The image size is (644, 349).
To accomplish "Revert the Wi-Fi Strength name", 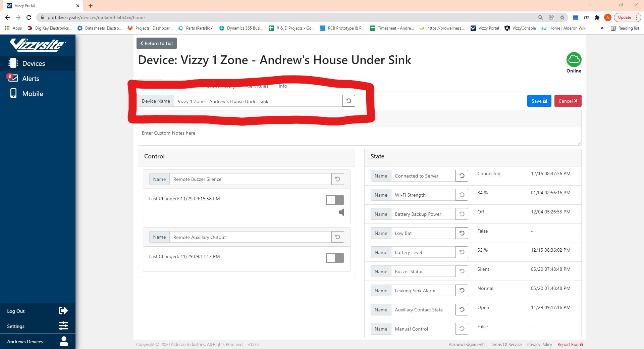I will click(462, 195).
